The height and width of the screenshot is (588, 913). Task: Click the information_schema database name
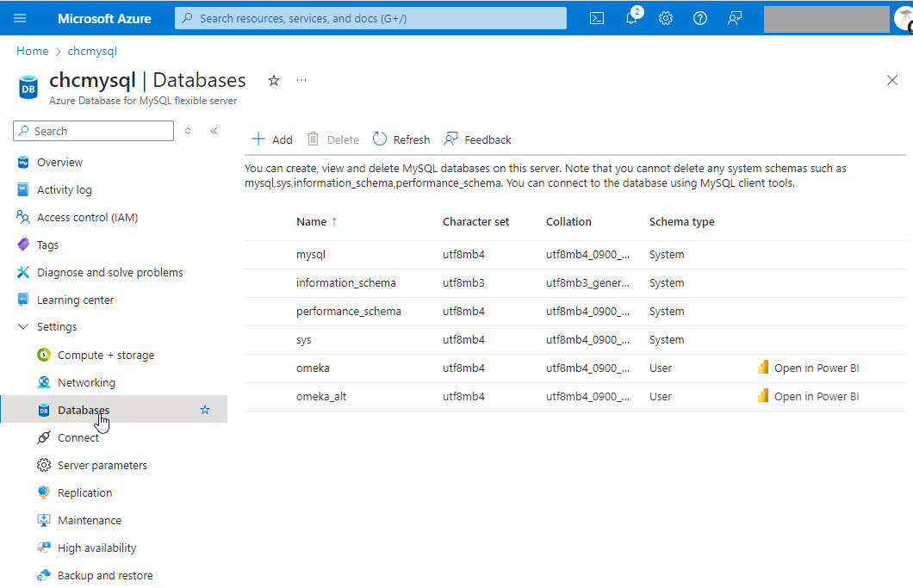[x=346, y=283]
